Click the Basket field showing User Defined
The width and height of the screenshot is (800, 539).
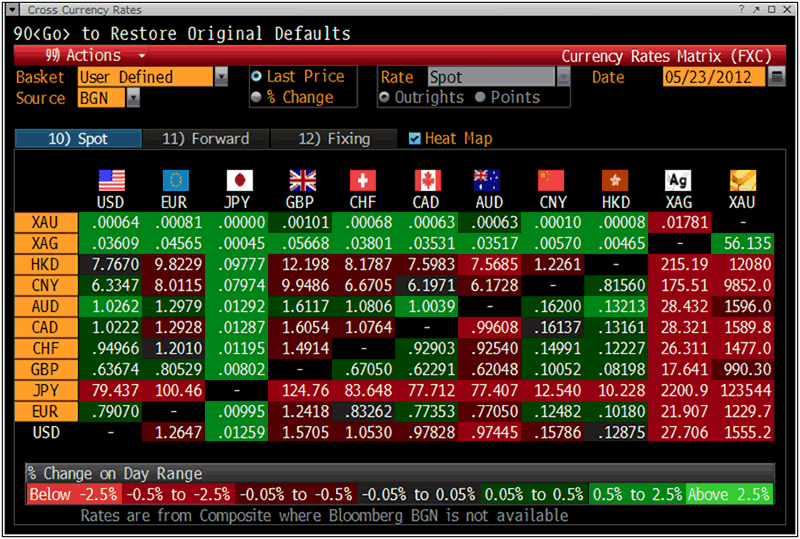(x=145, y=77)
